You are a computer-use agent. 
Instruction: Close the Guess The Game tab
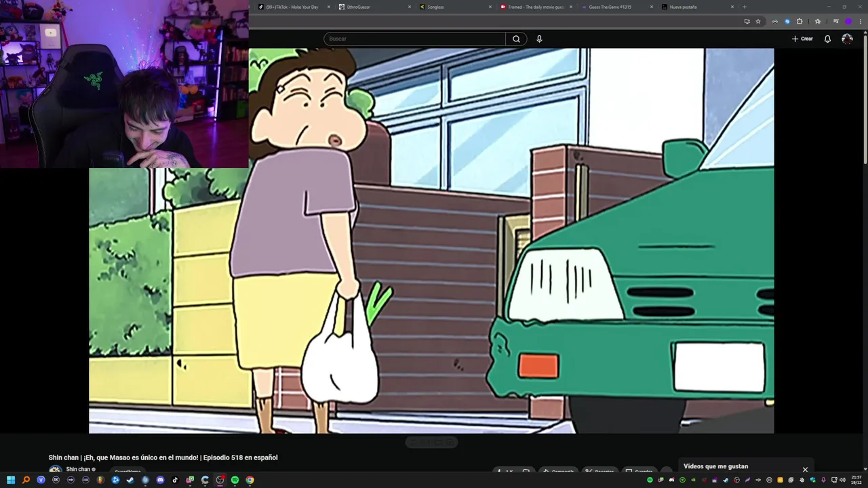pos(652,7)
